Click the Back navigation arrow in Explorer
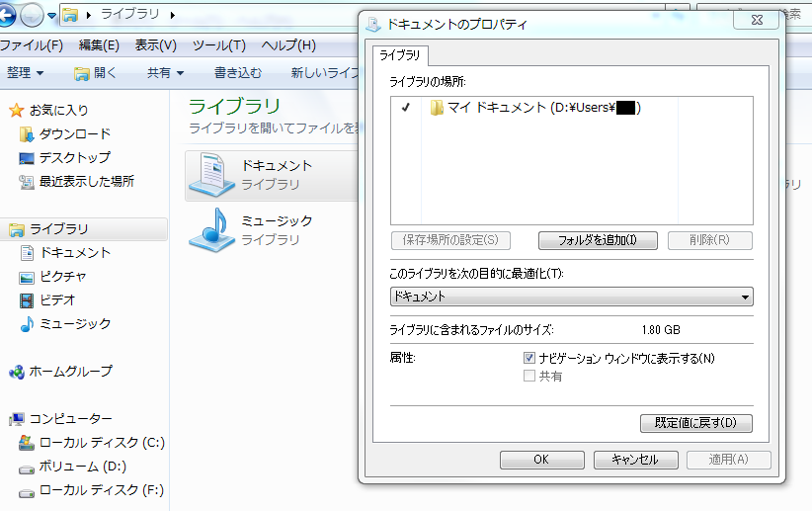This screenshot has height=511, width=812. (x=6, y=15)
